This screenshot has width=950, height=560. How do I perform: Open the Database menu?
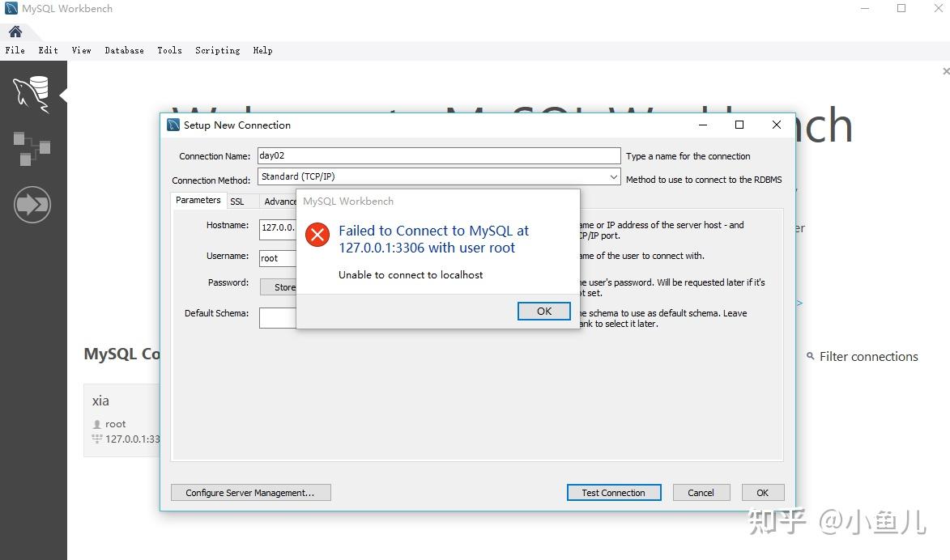[x=124, y=50]
